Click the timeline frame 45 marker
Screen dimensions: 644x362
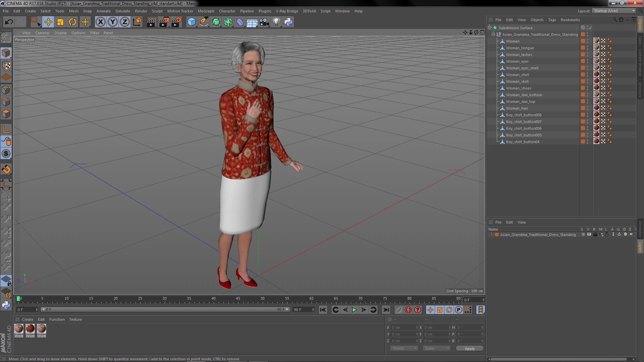238,299
